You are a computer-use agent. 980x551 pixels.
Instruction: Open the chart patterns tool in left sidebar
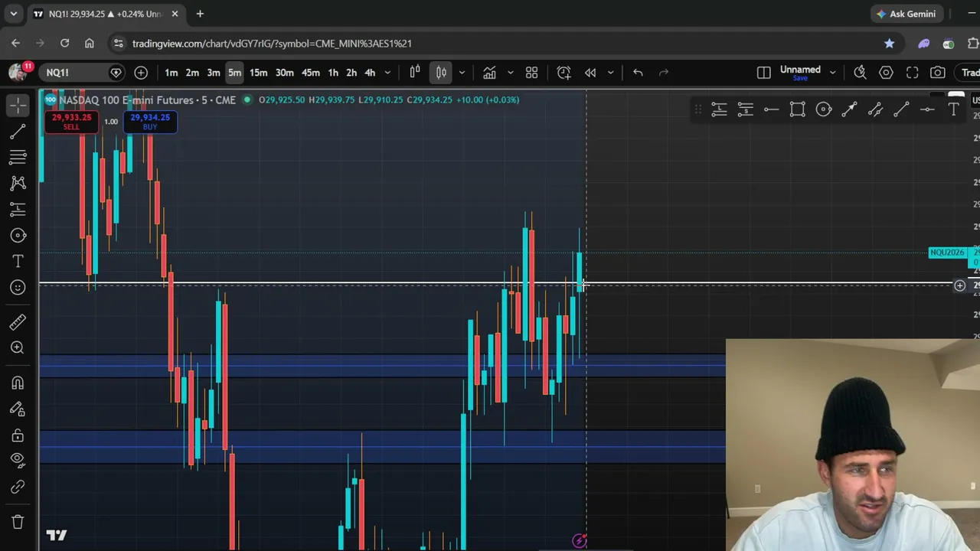tap(18, 183)
